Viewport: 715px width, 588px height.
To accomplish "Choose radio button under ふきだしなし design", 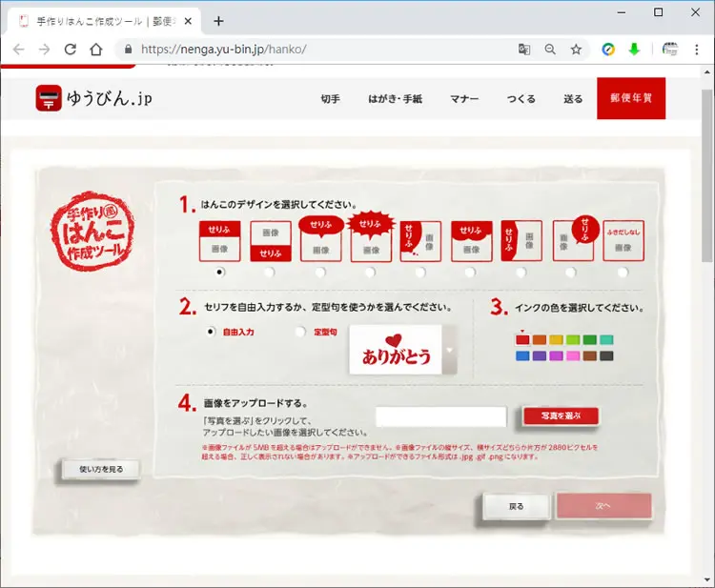I will click(x=623, y=273).
